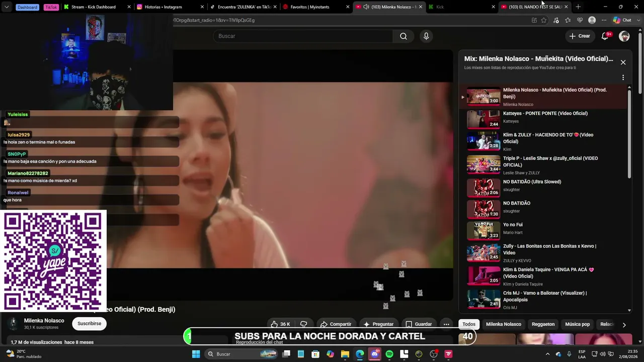Activate voice search microphone on YouTube

coord(426,36)
